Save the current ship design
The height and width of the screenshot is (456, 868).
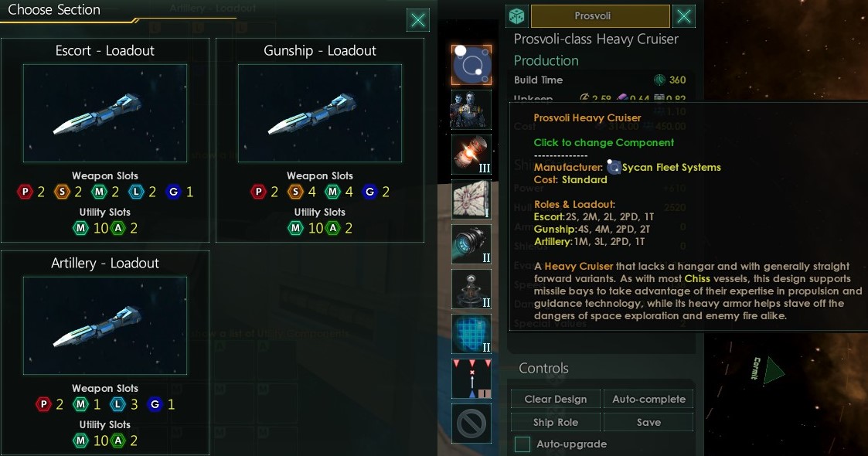point(648,422)
